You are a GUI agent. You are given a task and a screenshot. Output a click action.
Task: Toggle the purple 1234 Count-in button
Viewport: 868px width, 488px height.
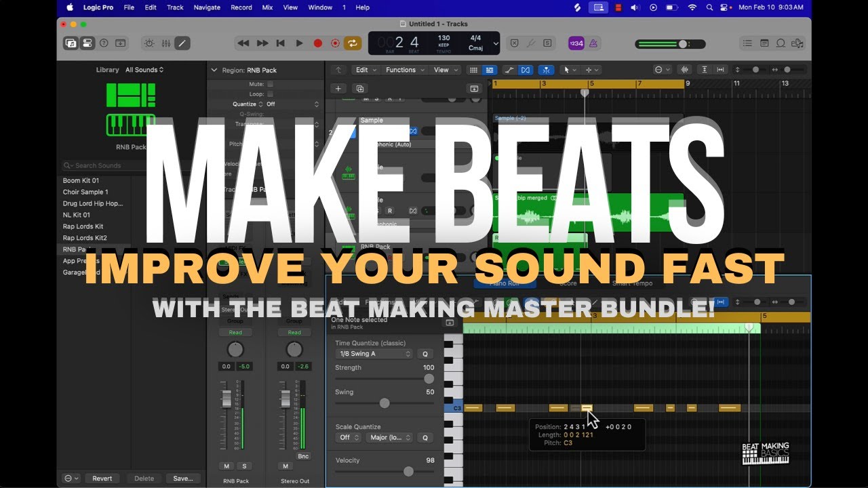(x=576, y=43)
